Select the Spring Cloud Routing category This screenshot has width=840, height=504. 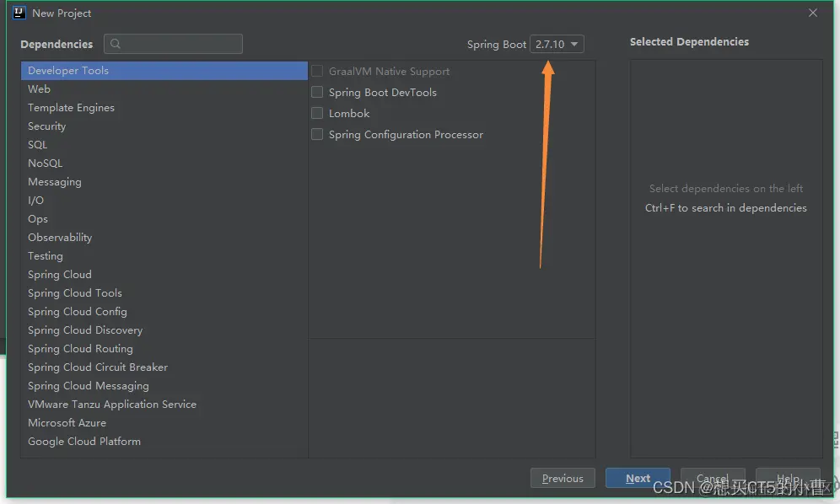(x=164, y=349)
